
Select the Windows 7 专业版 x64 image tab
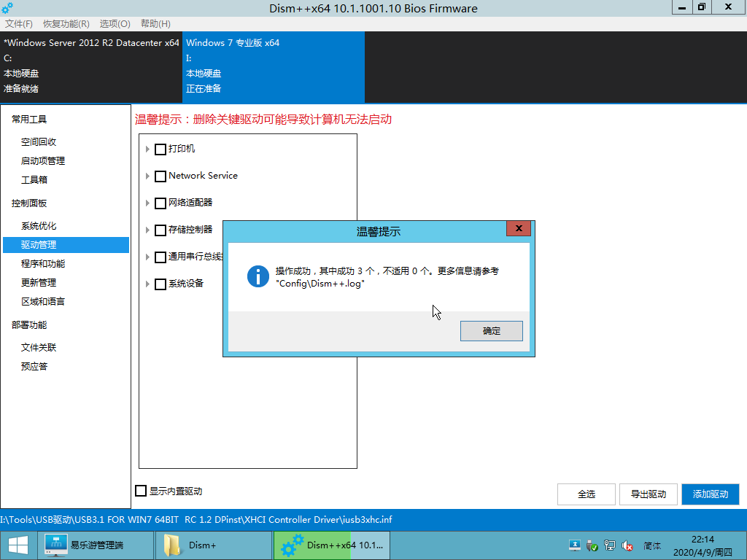(274, 66)
